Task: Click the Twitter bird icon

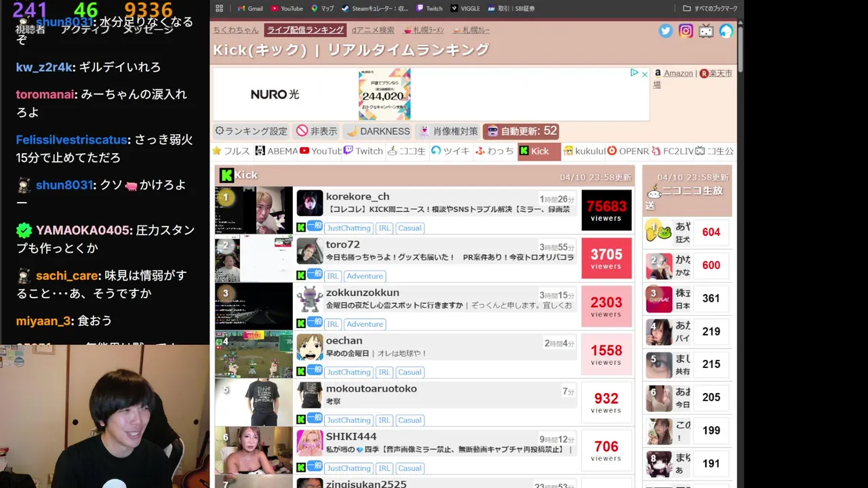Action: [665, 30]
